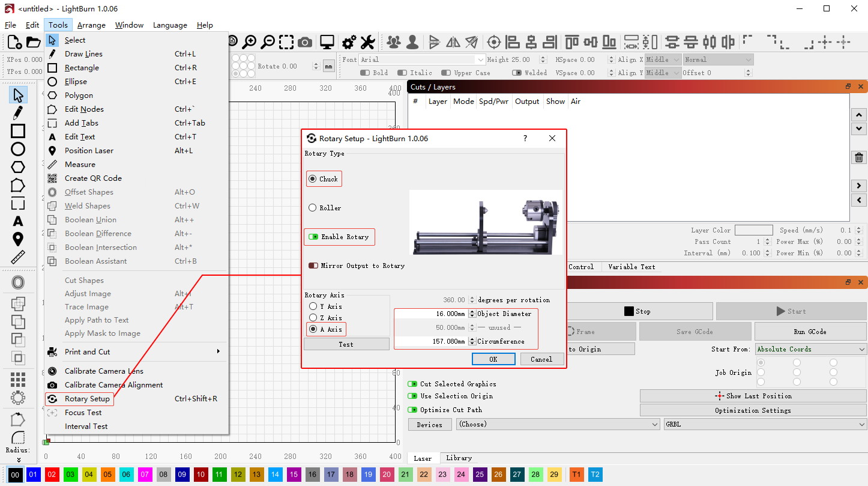Image resolution: width=868 pixels, height=486 pixels.
Task: Open the Align X Middle dropdown
Action: [x=663, y=59]
